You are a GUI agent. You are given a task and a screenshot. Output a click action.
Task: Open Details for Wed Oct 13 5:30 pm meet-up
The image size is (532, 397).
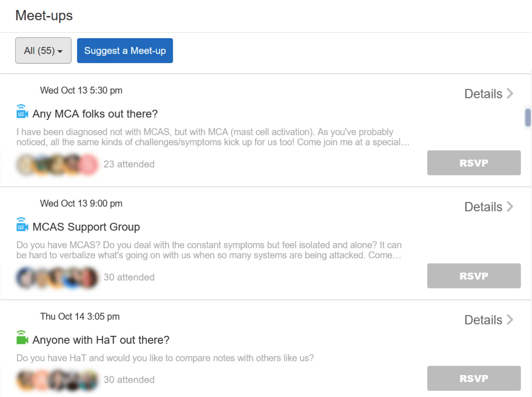(x=483, y=94)
